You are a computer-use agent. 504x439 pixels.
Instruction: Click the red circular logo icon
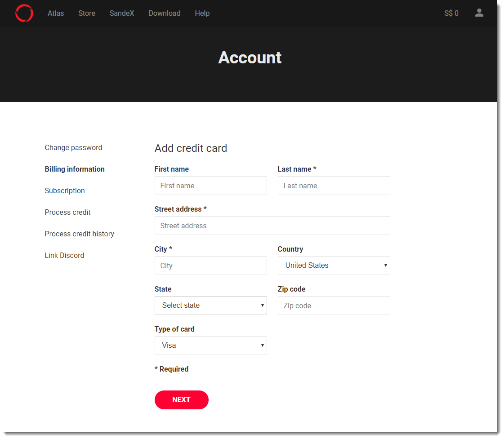click(24, 13)
